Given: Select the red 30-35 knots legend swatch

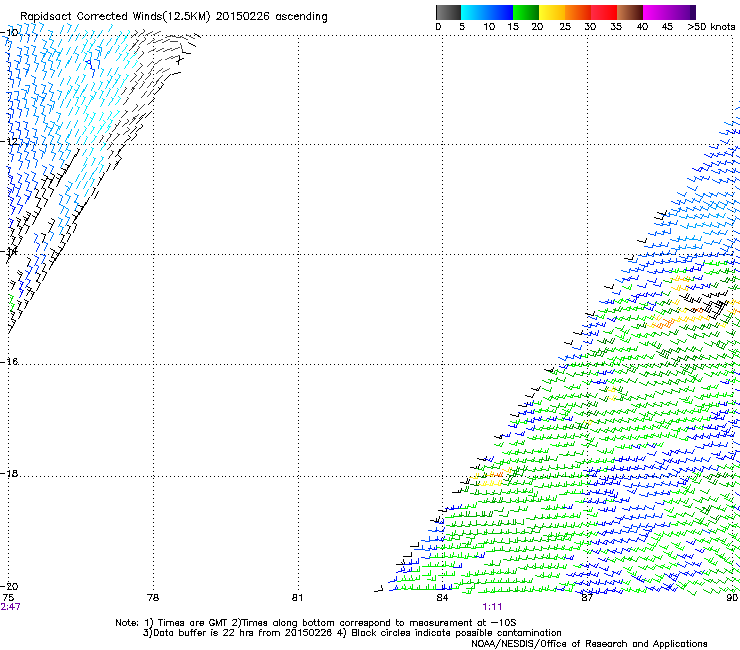Looking at the screenshot, I should (x=604, y=12).
